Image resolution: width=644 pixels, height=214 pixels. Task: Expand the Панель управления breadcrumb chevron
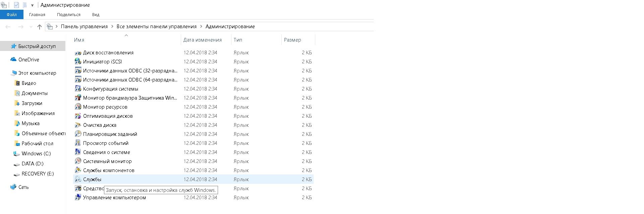[x=112, y=26]
